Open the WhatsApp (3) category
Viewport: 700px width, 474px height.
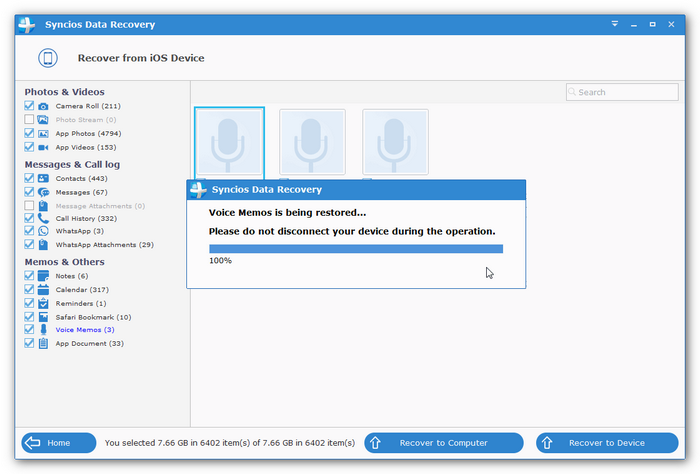(79, 231)
